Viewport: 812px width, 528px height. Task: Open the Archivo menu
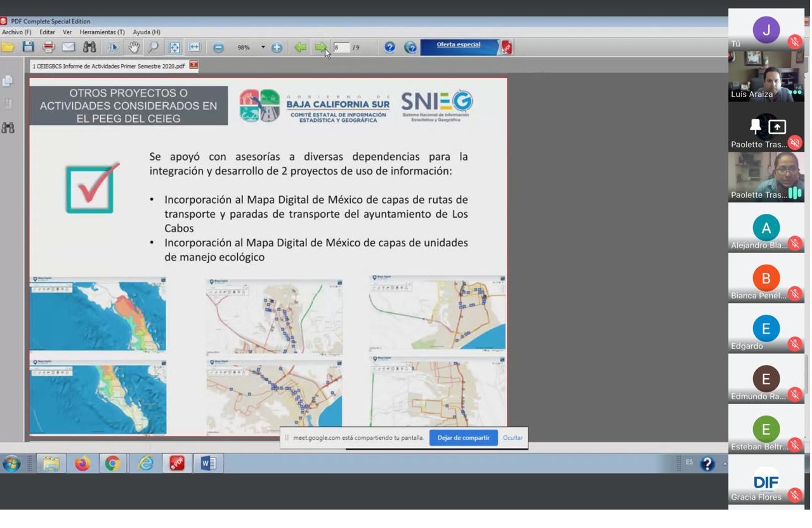[x=16, y=32]
